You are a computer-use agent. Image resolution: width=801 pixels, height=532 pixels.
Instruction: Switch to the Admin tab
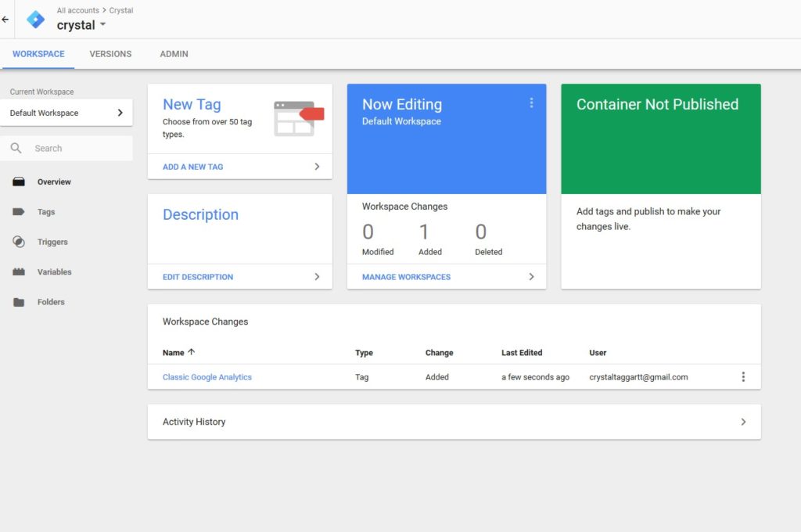click(174, 54)
